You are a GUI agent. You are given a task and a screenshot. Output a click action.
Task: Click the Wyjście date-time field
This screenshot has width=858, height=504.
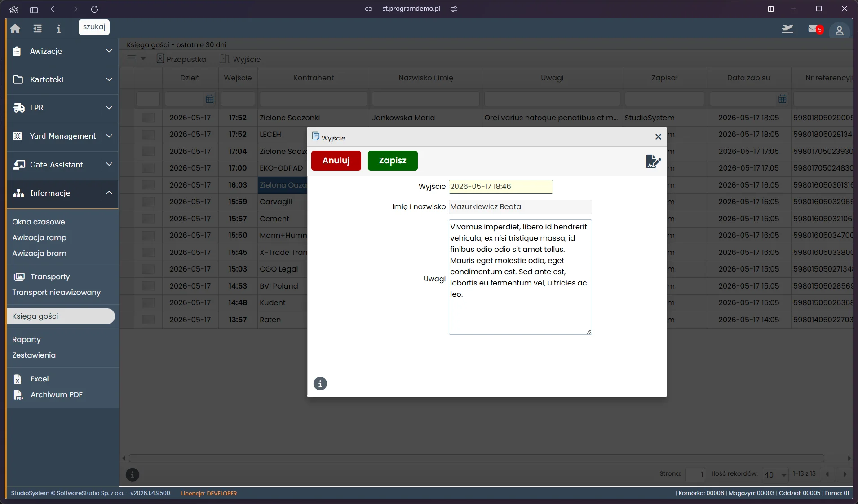500,187
